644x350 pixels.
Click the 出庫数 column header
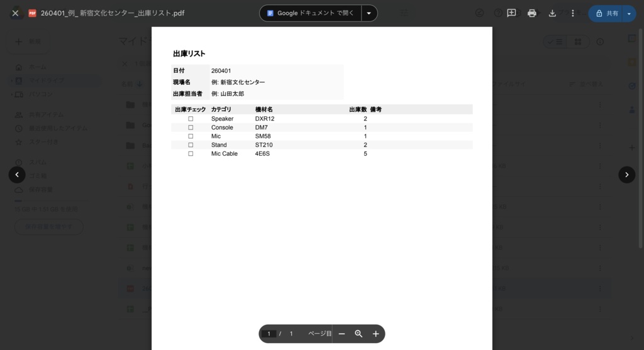click(x=358, y=109)
